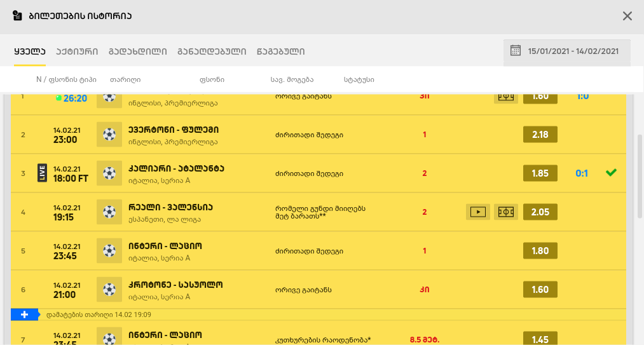Screen dimensions: 644x345
Task: Click the რომელი გუნდი მიიღებს მეტ ბარათს** market
Action: 320,212
